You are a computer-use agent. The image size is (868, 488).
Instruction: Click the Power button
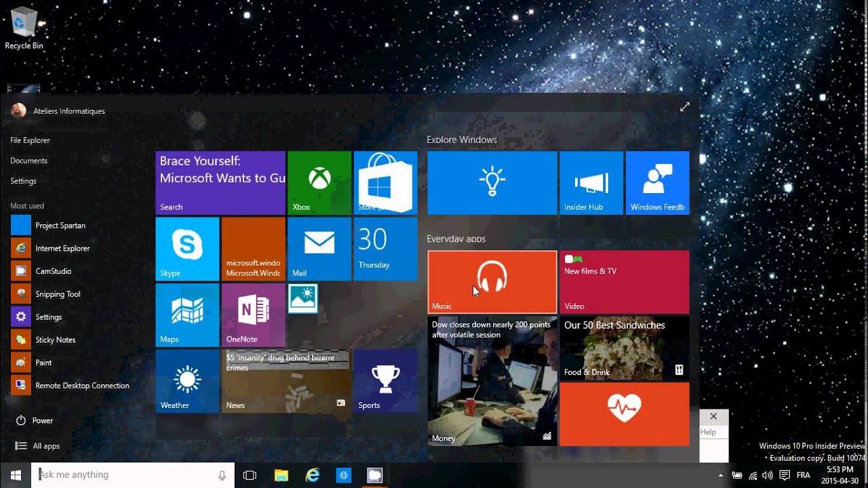tap(35, 420)
